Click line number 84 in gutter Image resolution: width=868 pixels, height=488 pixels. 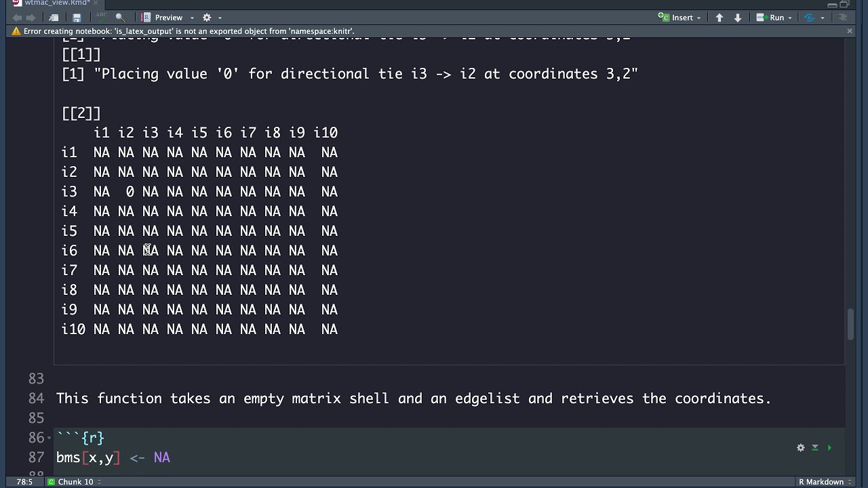[36, 399]
